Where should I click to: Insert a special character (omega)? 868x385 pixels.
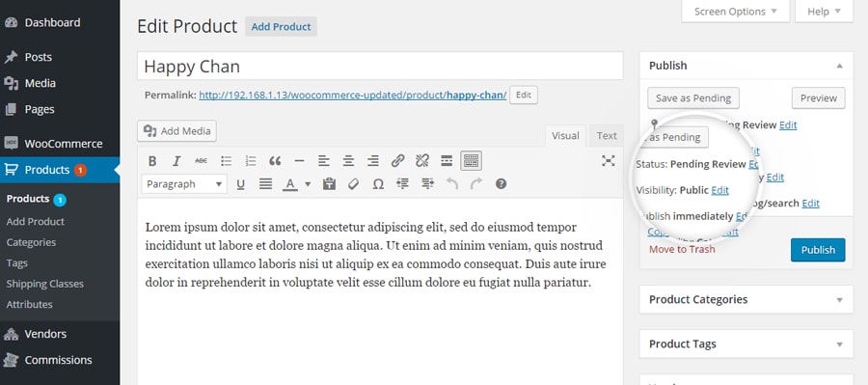pyautogui.click(x=378, y=184)
